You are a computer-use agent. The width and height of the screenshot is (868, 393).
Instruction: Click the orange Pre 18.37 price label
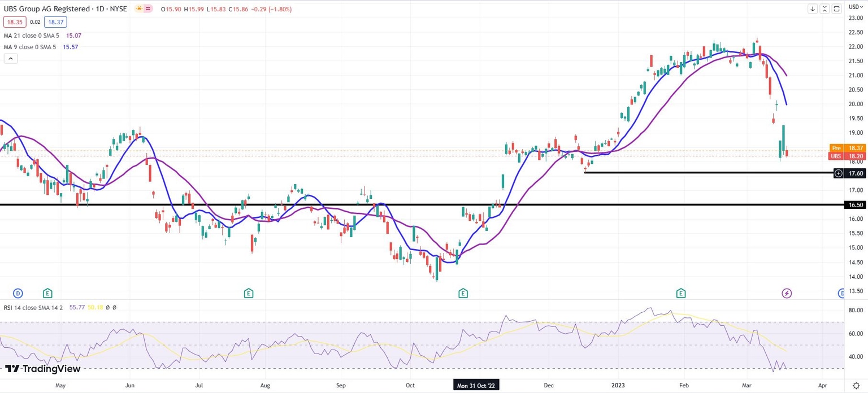click(x=847, y=148)
